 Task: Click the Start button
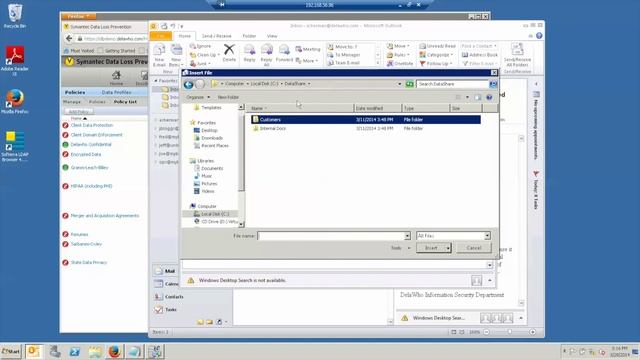[11, 351]
